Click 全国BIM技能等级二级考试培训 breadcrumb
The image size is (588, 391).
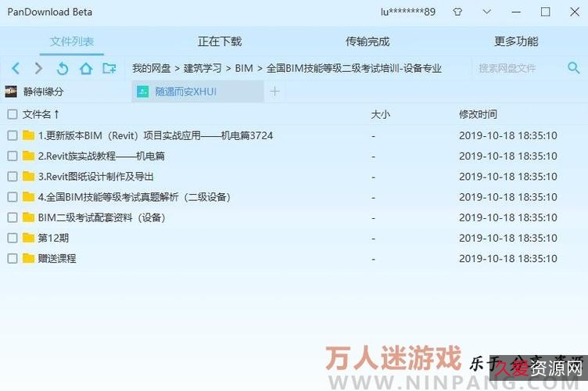tap(353, 68)
